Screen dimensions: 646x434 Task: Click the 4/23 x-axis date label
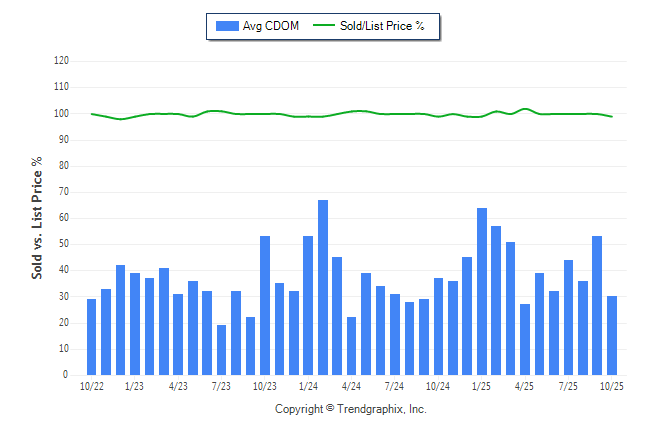178,386
